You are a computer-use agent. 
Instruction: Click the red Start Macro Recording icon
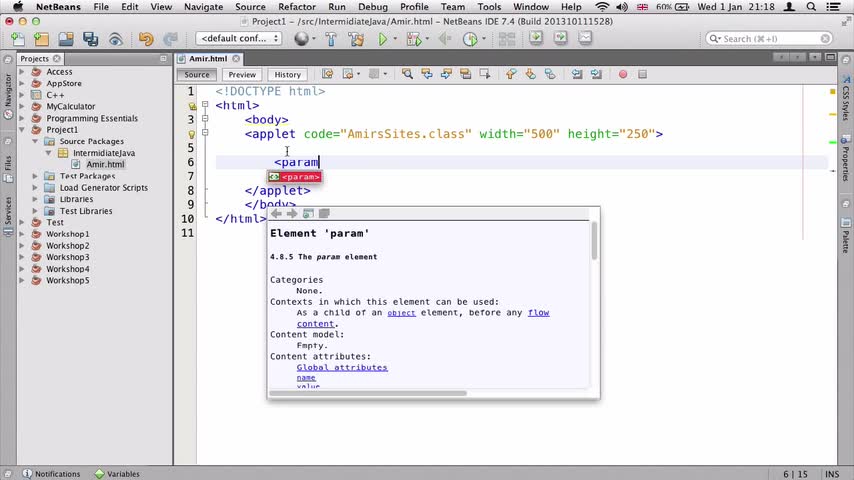click(x=623, y=74)
